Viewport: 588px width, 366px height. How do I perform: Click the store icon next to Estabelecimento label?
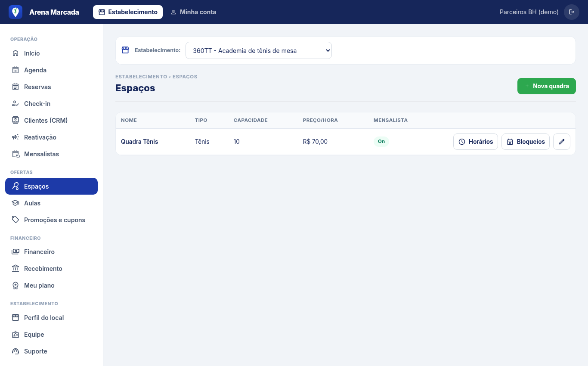125,50
